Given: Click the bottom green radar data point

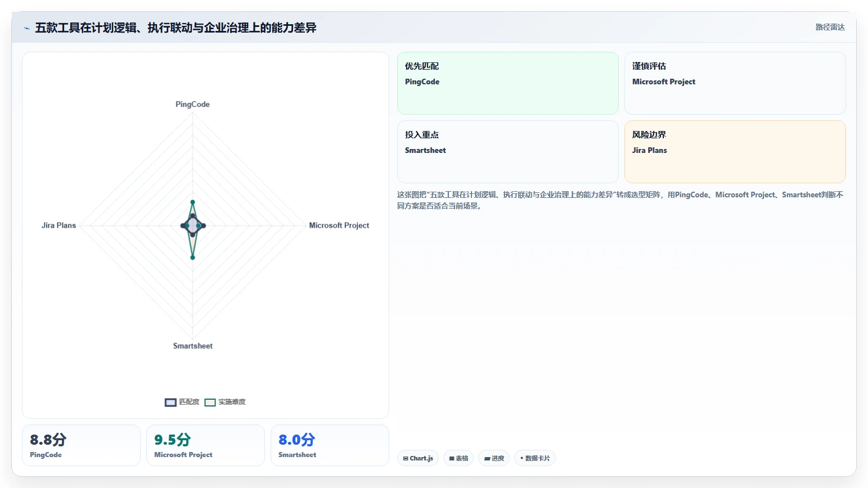Looking at the screenshot, I should (x=192, y=257).
